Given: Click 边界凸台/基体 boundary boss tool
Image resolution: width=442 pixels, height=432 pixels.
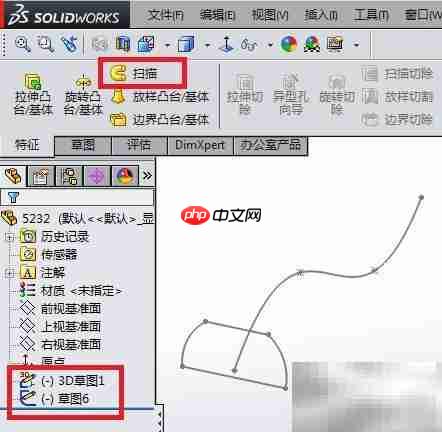Looking at the screenshot, I should (160, 120).
